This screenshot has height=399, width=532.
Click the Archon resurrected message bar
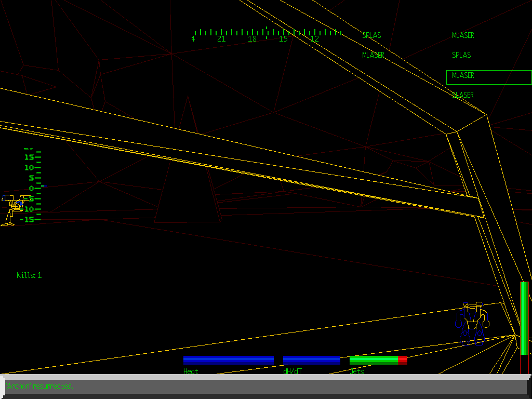(39, 386)
